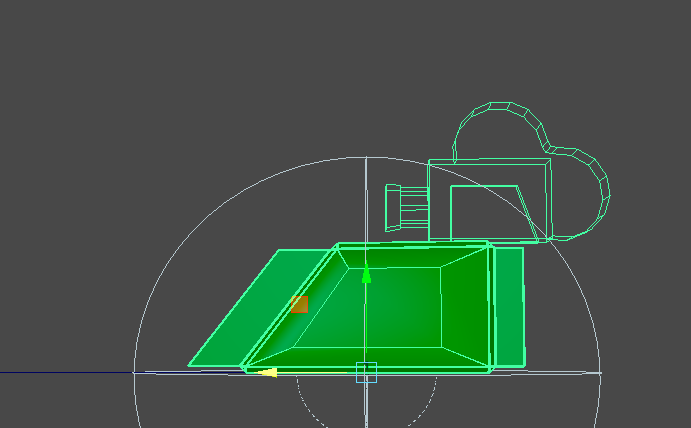Select the left green parallelogram panel
Image resolution: width=691 pixels, height=428 pixels.
[x=245, y=310]
